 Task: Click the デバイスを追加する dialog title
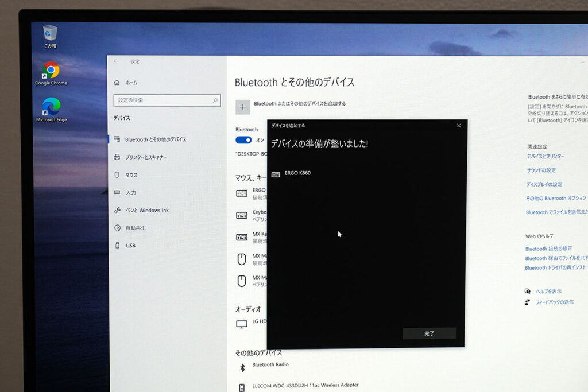pos(288,126)
